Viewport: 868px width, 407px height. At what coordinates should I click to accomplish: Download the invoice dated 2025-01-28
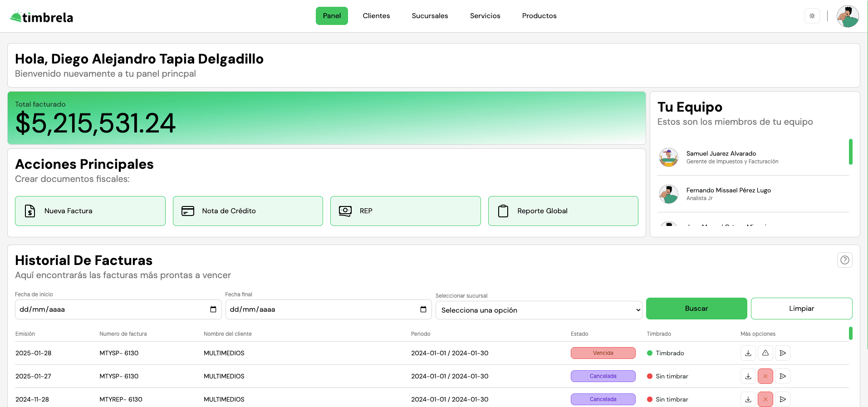[748, 353]
